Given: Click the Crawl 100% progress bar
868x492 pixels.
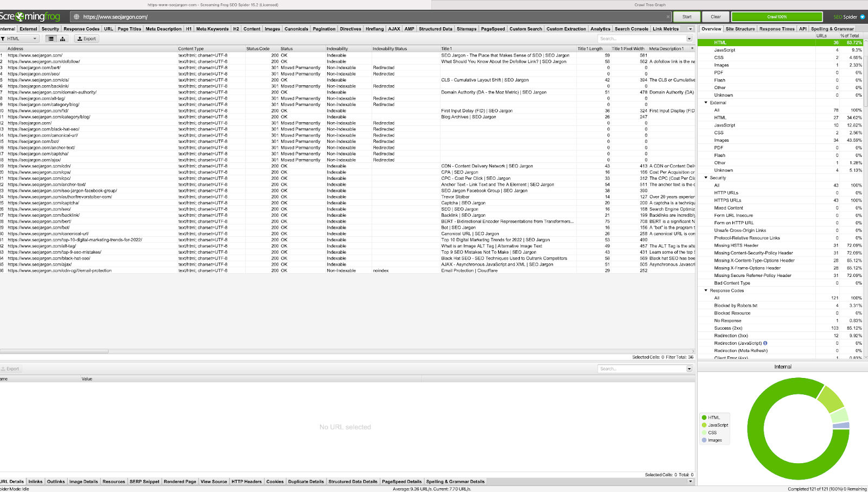Looking at the screenshot, I should click(x=777, y=17).
